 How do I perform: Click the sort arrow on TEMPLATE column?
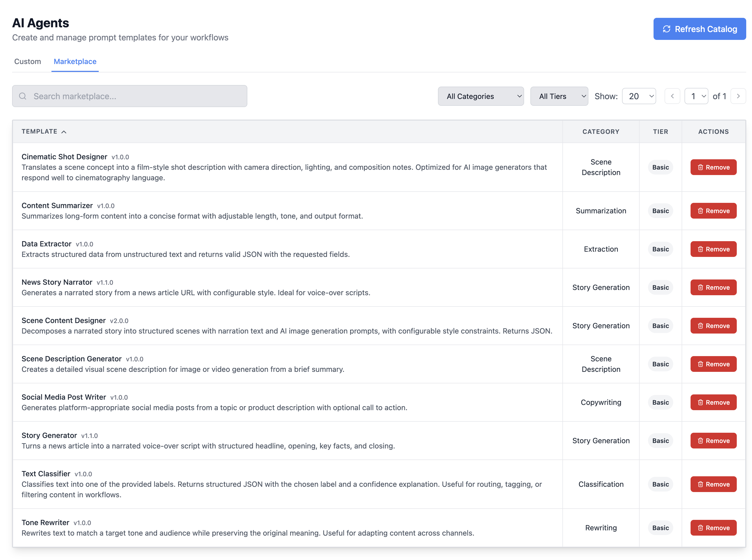[64, 132]
